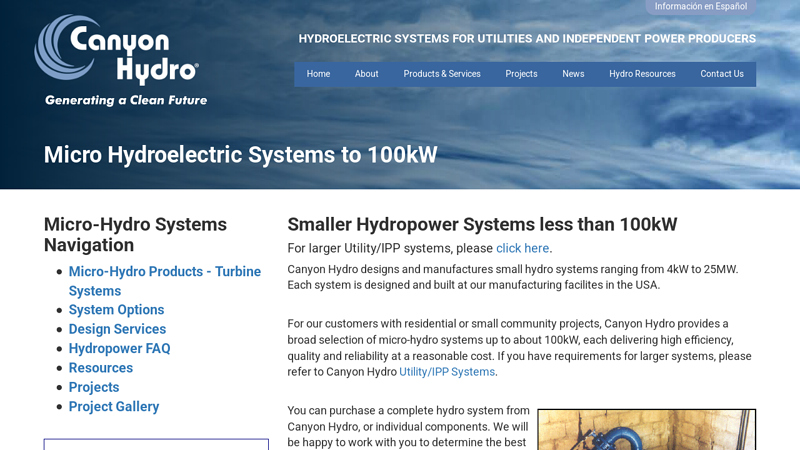Image resolution: width=800 pixels, height=450 pixels.
Task: Open Micro-Hydro Products - Turbine Systems link
Action: [x=165, y=281]
